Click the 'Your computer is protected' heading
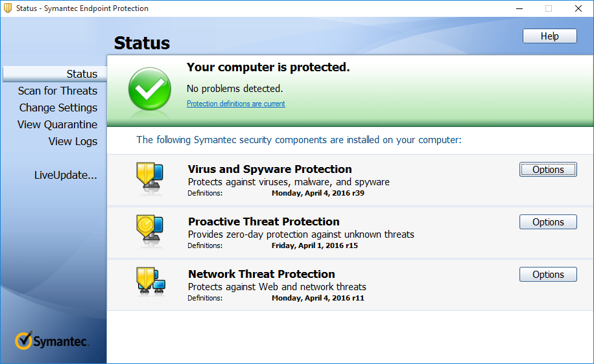The height and width of the screenshot is (364, 594). 268,67
